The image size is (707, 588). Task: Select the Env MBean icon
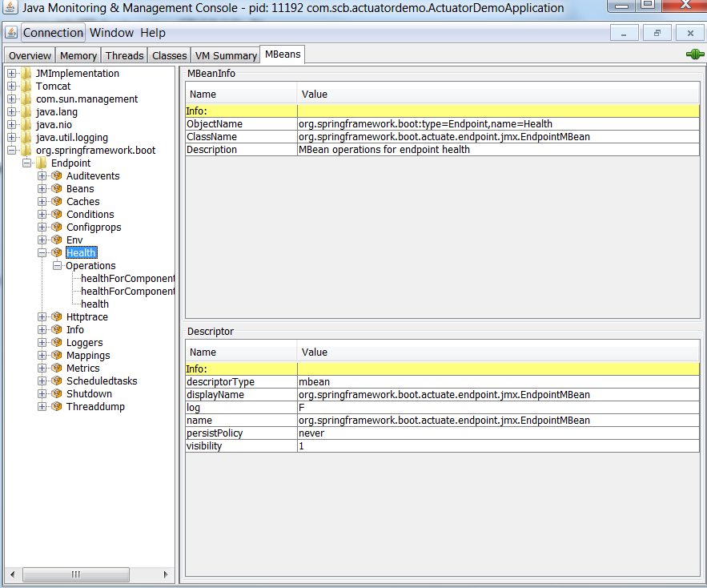click(56, 240)
